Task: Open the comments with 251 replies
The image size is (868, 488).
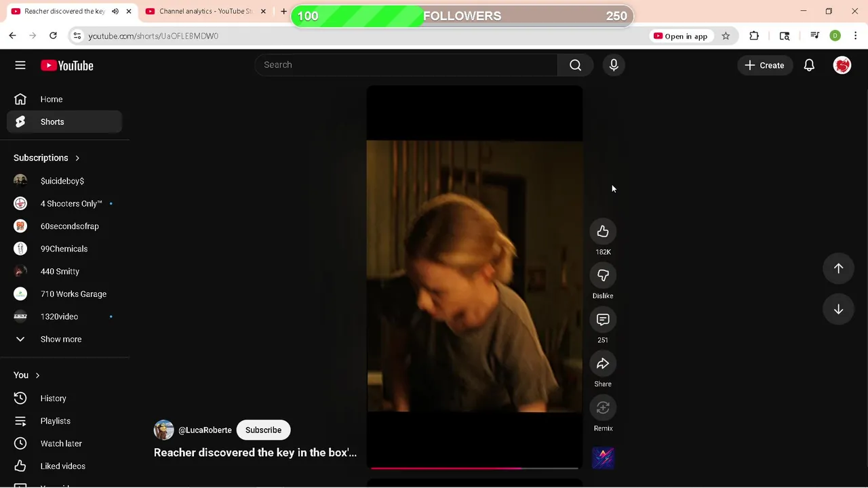Action: [603, 320]
